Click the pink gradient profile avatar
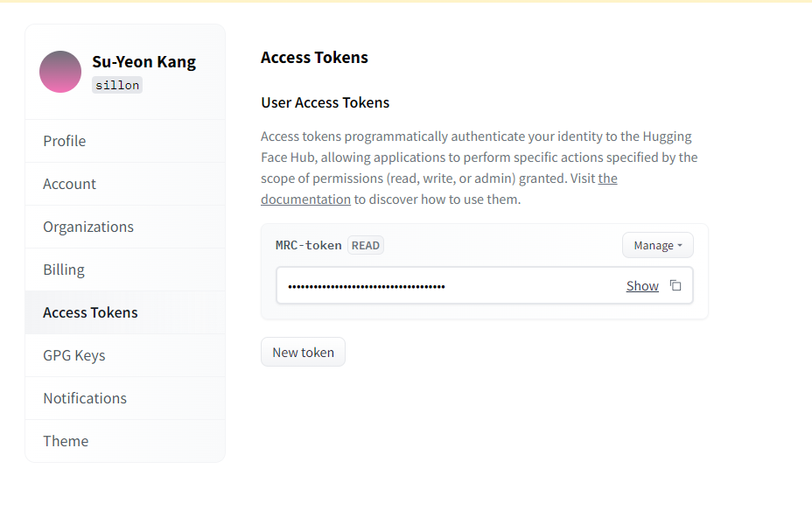Image resolution: width=812 pixels, height=511 pixels. click(x=60, y=72)
